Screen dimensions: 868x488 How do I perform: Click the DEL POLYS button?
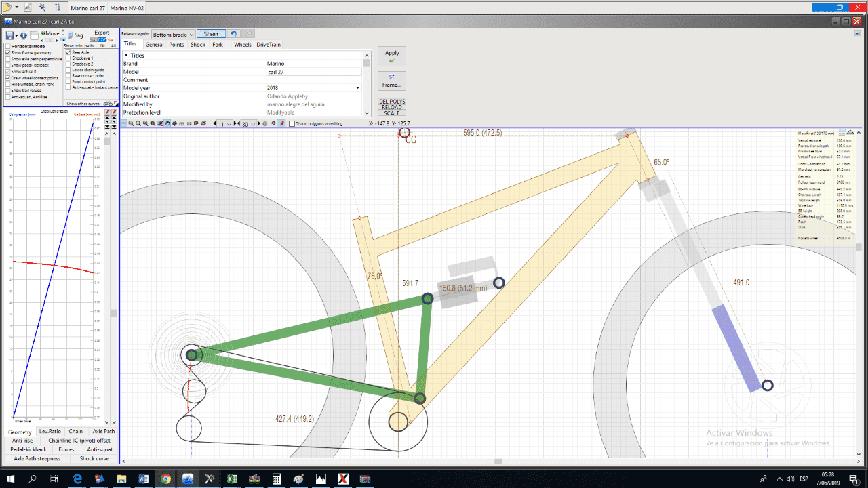click(392, 102)
